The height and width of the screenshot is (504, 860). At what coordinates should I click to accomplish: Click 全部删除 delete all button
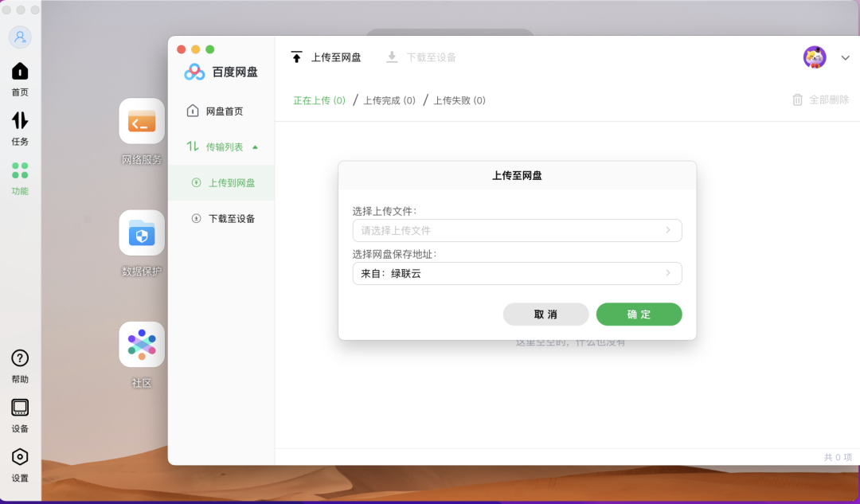tap(821, 100)
